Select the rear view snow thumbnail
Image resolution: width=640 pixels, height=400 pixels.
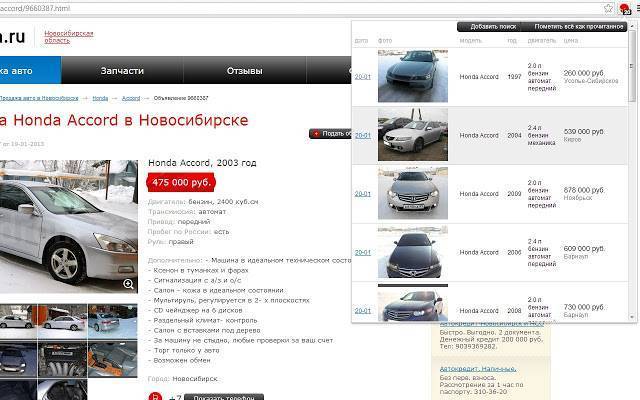pyautogui.click(x=112, y=321)
